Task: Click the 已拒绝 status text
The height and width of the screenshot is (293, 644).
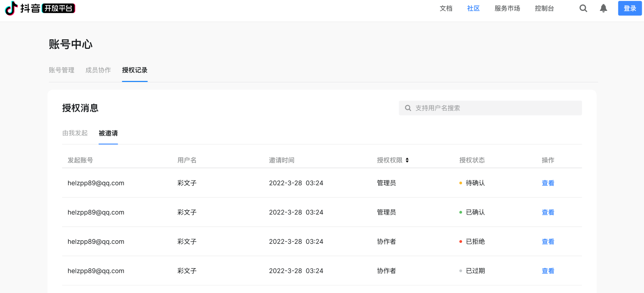Action: click(475, 242)
